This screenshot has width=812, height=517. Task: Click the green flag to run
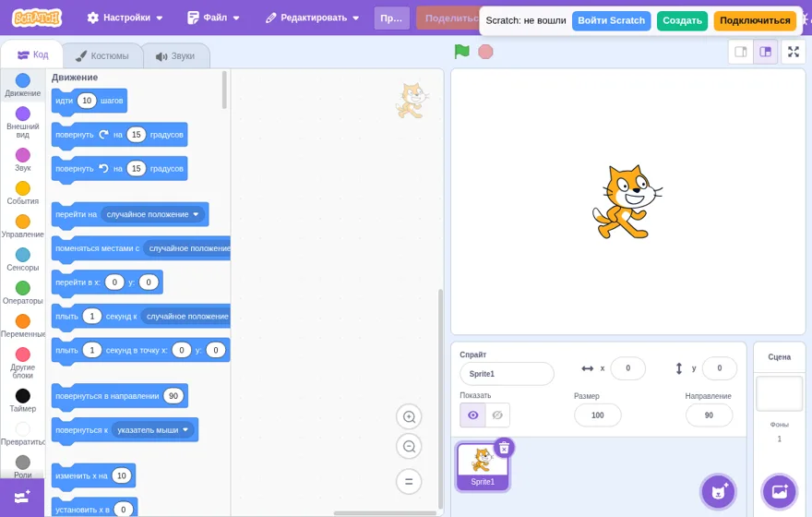click(x=461, y=52)
